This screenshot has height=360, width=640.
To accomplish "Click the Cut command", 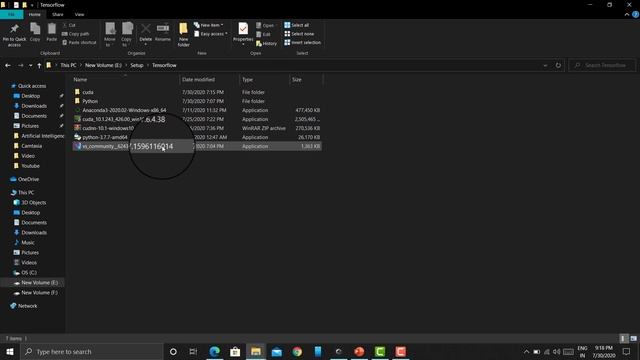I will tap(69, 25).
